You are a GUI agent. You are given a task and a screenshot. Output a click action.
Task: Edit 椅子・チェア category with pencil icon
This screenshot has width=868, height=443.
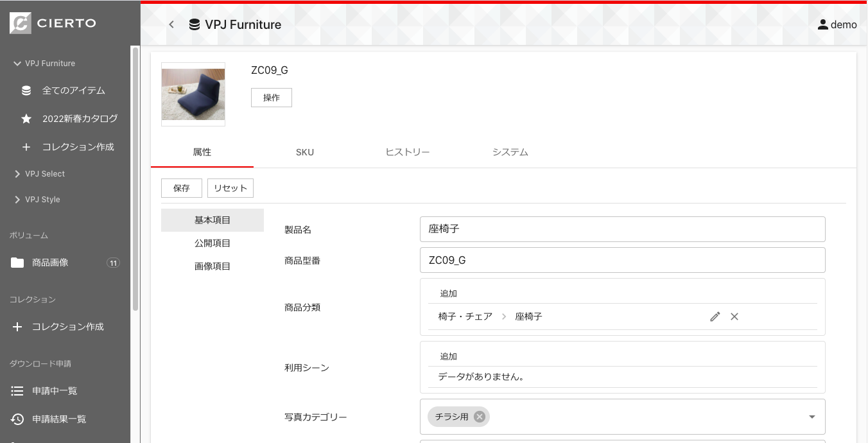pyautogui.click(x=715, y=317)
